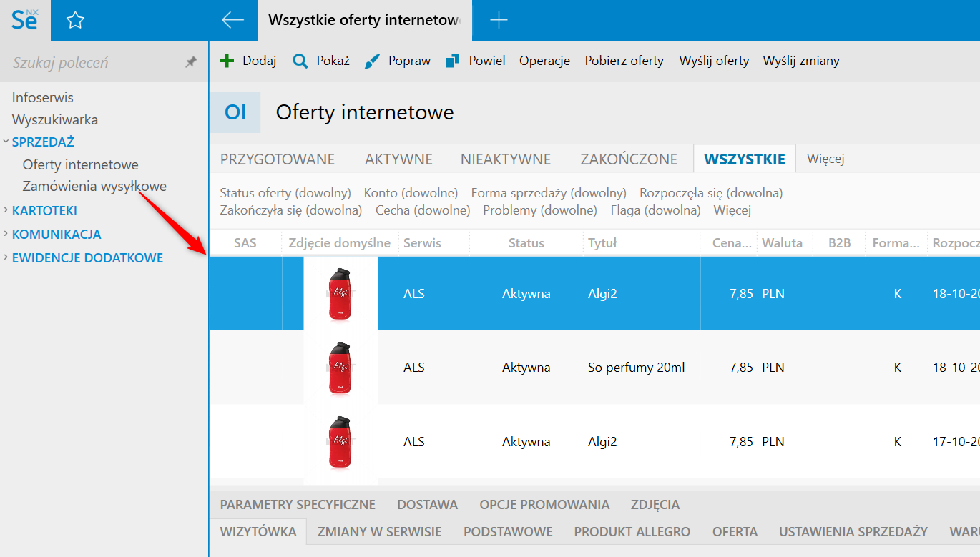
Task: Open favorites with the star icon
Action: pyautogui.click(x=75, y=20)
